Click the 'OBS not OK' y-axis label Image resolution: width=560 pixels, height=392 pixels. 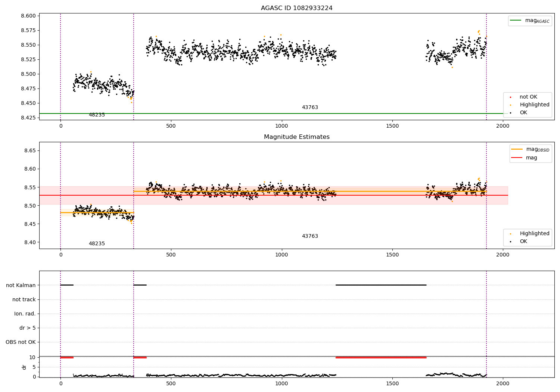click(21, 342)
